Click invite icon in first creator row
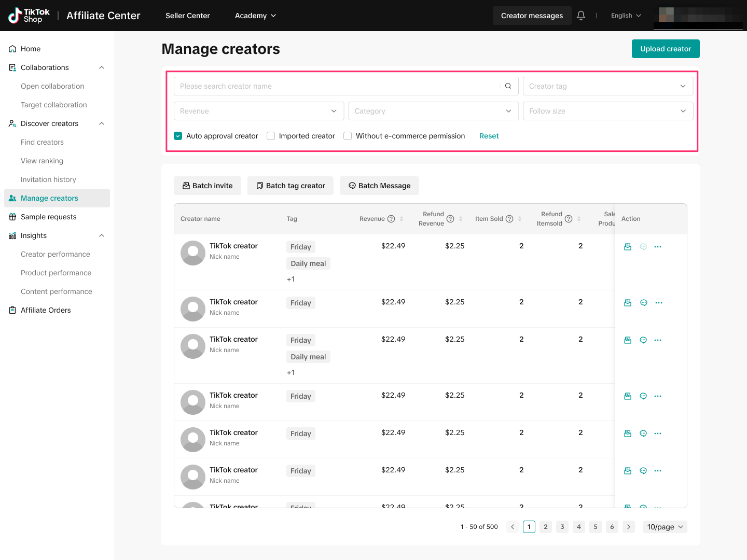 pyautogui.click(x=628, y=247)
